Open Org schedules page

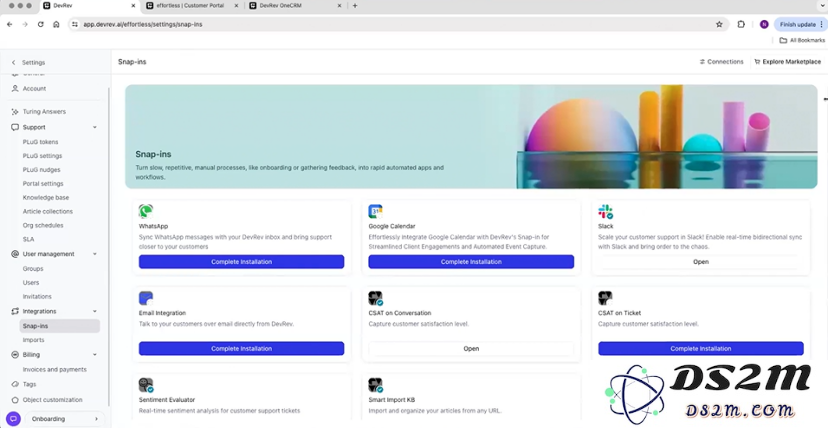(x=43, y=225)
